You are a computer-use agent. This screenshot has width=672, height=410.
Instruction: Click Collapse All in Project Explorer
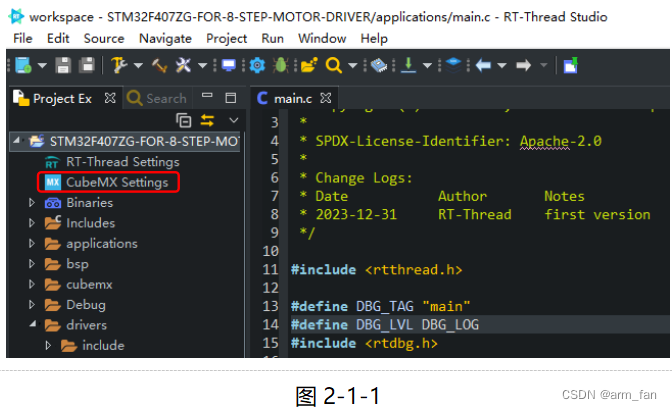tap(183, 120)
